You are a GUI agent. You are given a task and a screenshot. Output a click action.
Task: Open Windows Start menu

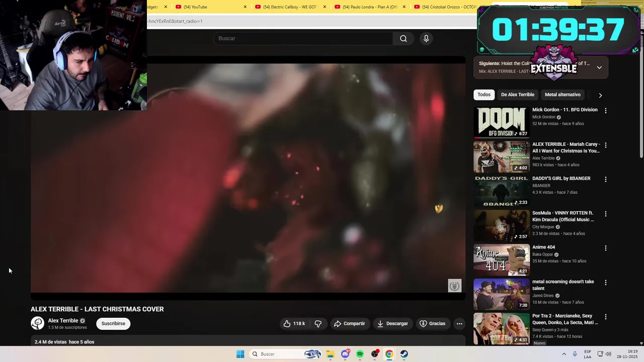coord(240,354)
